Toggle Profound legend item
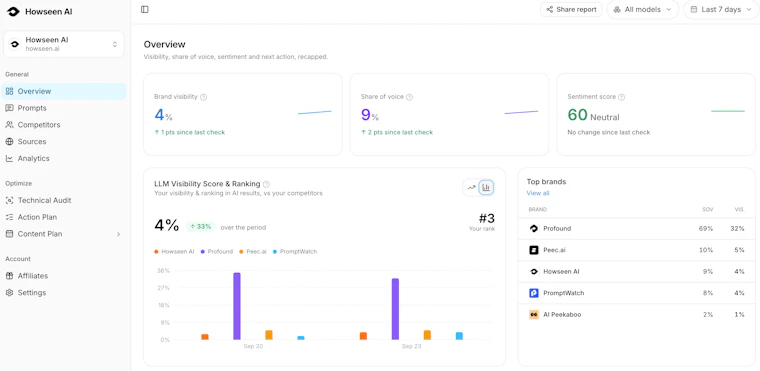The width and height of the screenshot is (760, 371). point(217,252)
